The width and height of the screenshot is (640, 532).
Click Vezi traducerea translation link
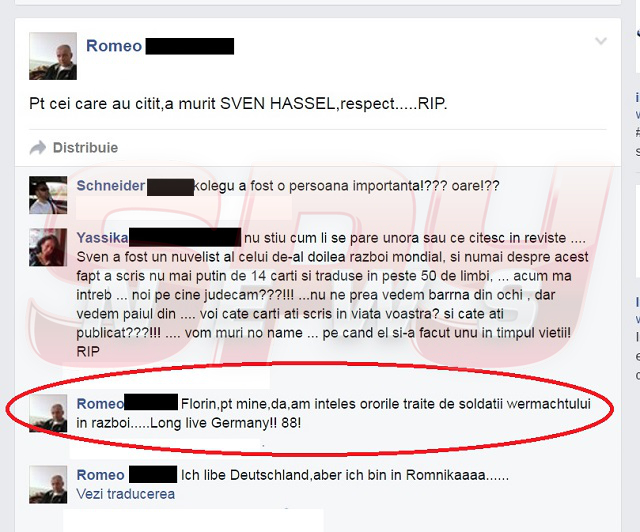coord(125,494)
